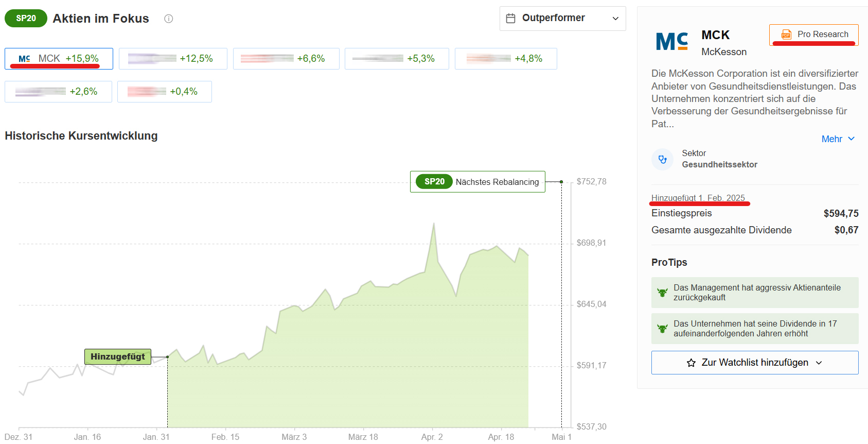Click the small MC logo in MCK tab

(24, 59)
